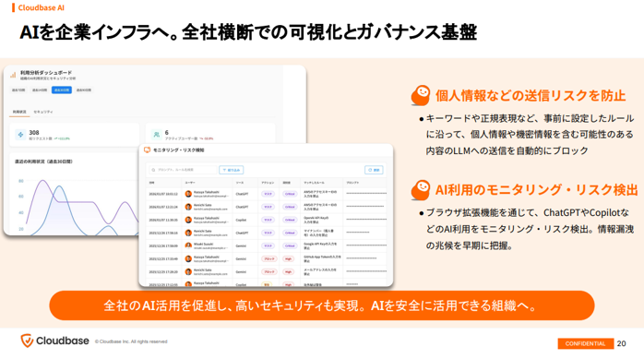Click the 絞り込み filter button
Viewport: 644px width, 359px height.
pos(232,170)
